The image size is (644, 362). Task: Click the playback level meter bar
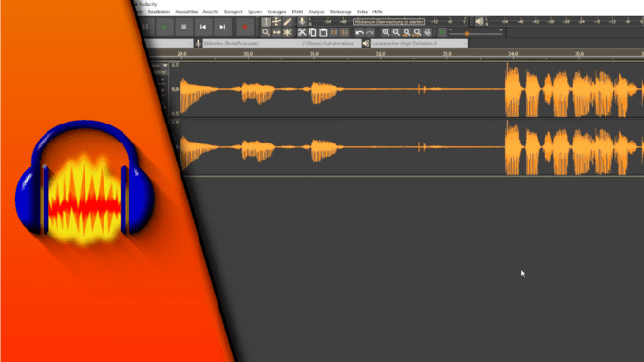tap(565, 21)
